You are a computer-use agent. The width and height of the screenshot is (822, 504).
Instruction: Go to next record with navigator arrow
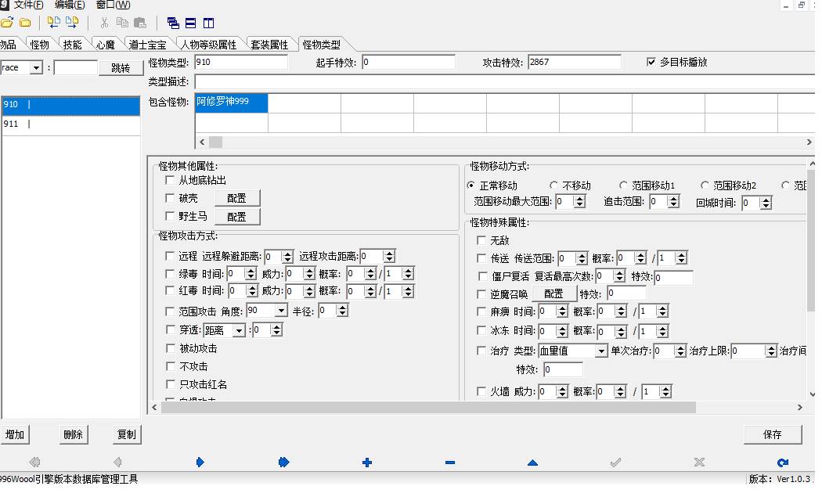tap(200, 463)
